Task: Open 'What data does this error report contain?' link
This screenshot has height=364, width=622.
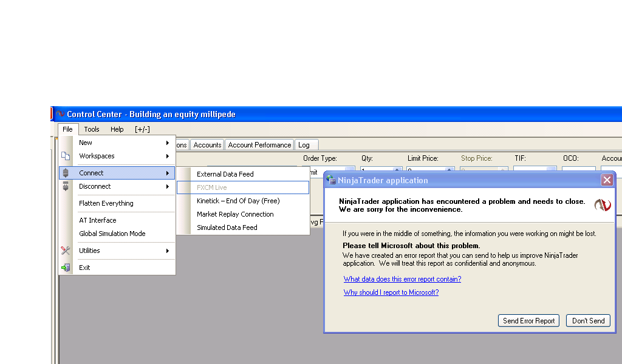Action: click(402, 279)
